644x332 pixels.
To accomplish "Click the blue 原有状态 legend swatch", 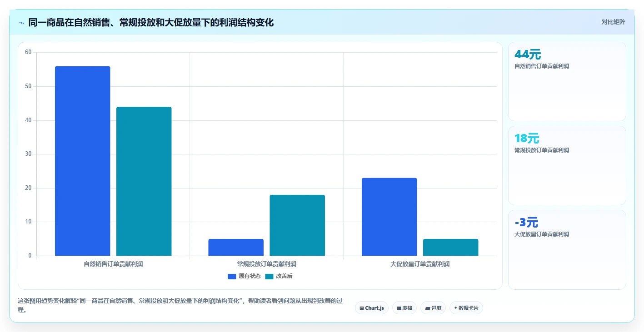I will click(x=232, y=276).
